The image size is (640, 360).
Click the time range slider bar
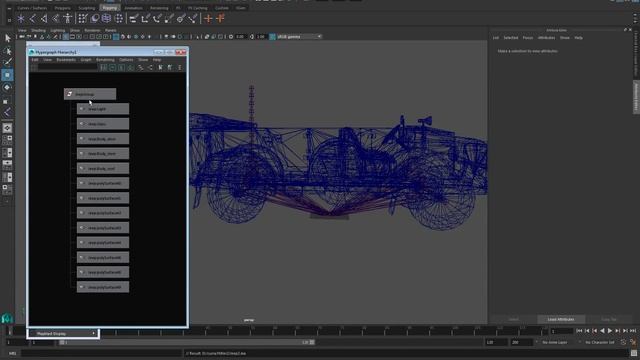tap(187, 342)
